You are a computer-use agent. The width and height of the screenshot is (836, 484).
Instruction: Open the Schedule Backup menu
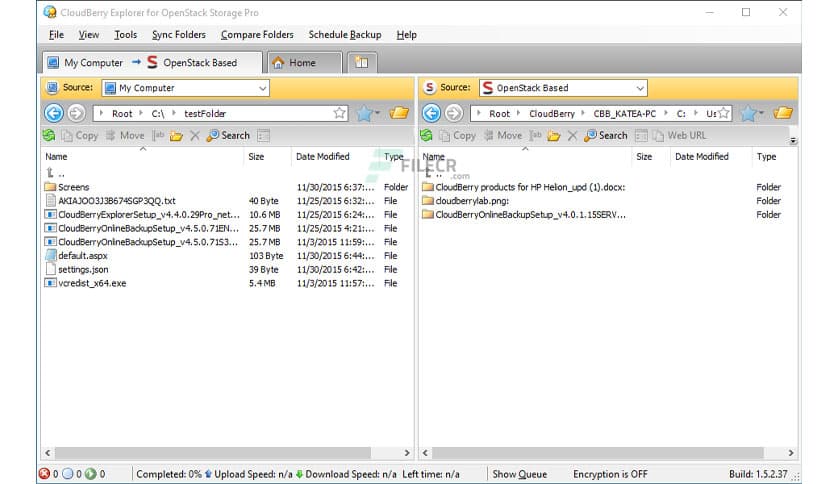tap(344, 35)
